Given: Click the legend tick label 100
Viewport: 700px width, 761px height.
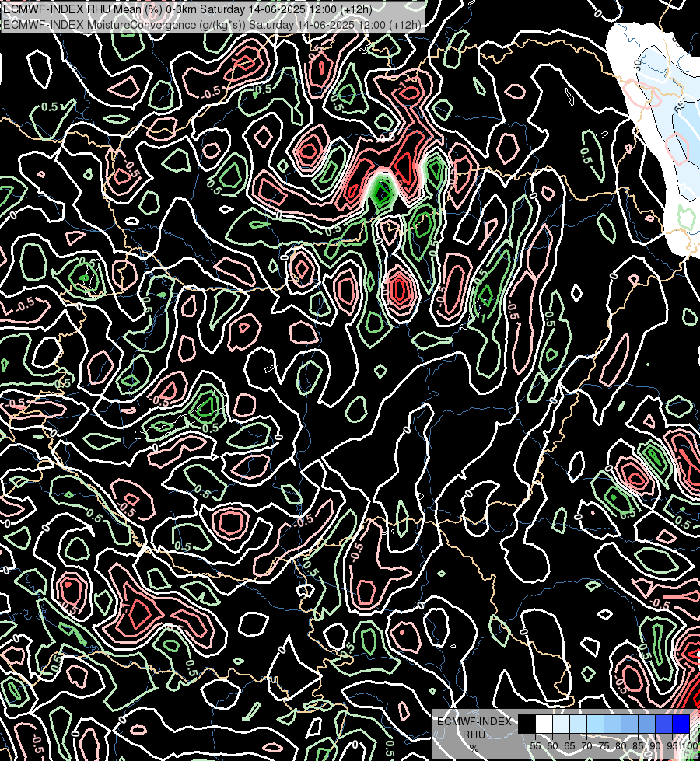Looking at the screenshot, I should point(690,746).
